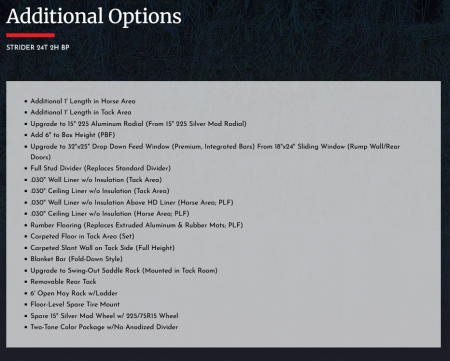This screenshot has width=450, height=361.
Task: Select the Rumber Flooring option text
Action: click(x=137, y=225)
